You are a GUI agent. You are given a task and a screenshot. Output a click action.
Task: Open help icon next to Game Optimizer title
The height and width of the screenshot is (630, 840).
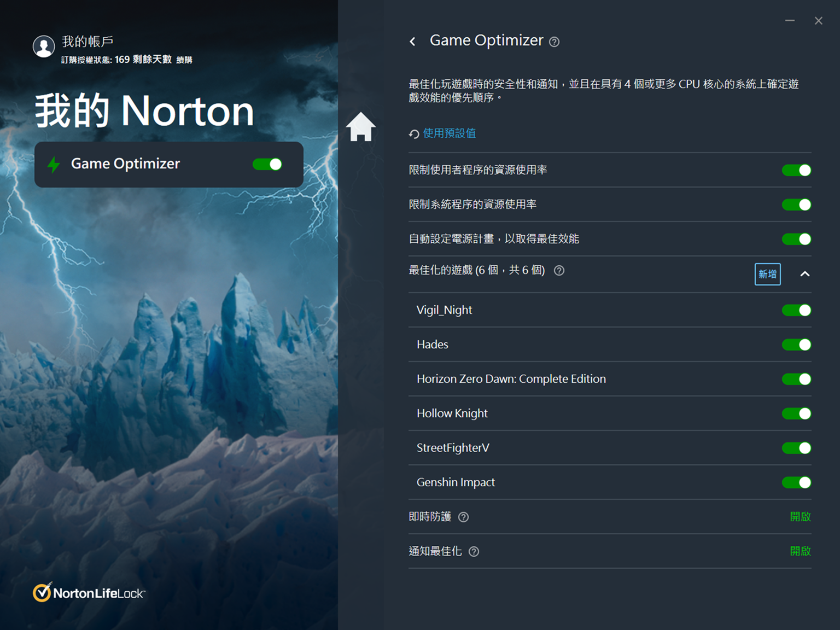click(x=554, y=42)
